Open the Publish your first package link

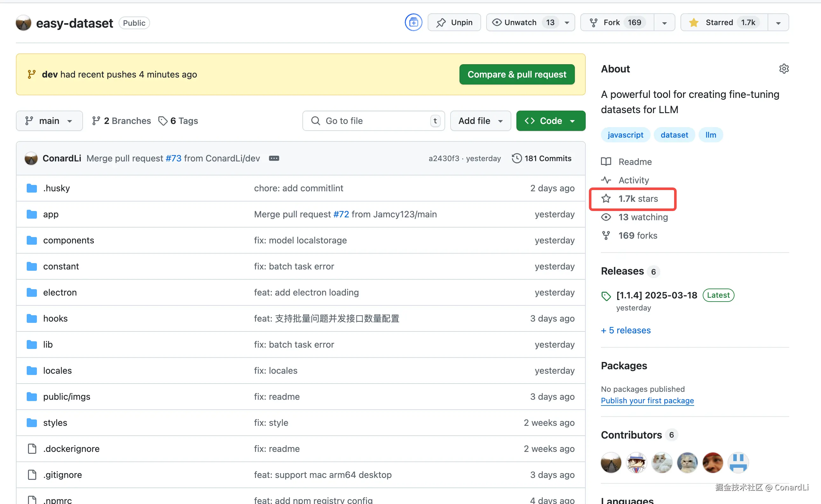click(x=647, y=400)
